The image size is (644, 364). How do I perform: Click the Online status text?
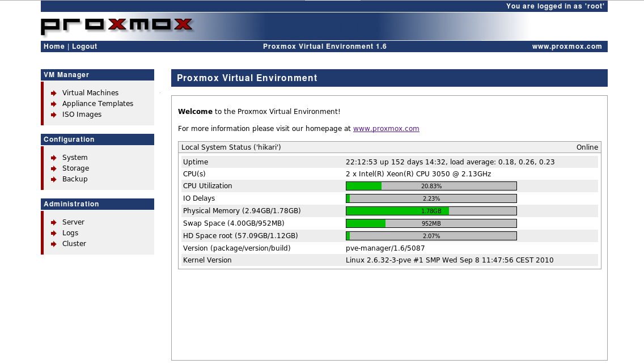coord(587,147)
